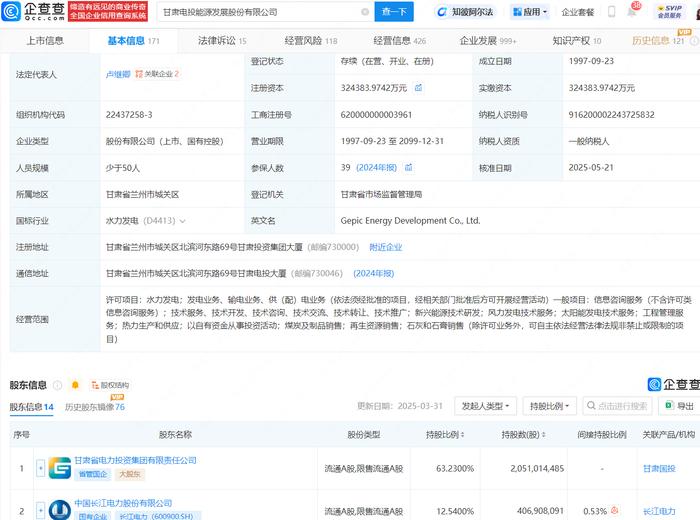Click the shareholder search input field
700x520 pixels.
[618, 406]
